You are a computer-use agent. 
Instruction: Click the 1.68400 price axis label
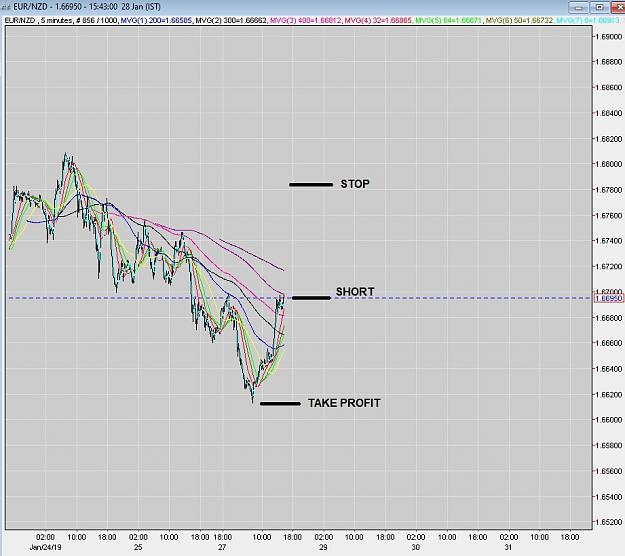[608, 113]
